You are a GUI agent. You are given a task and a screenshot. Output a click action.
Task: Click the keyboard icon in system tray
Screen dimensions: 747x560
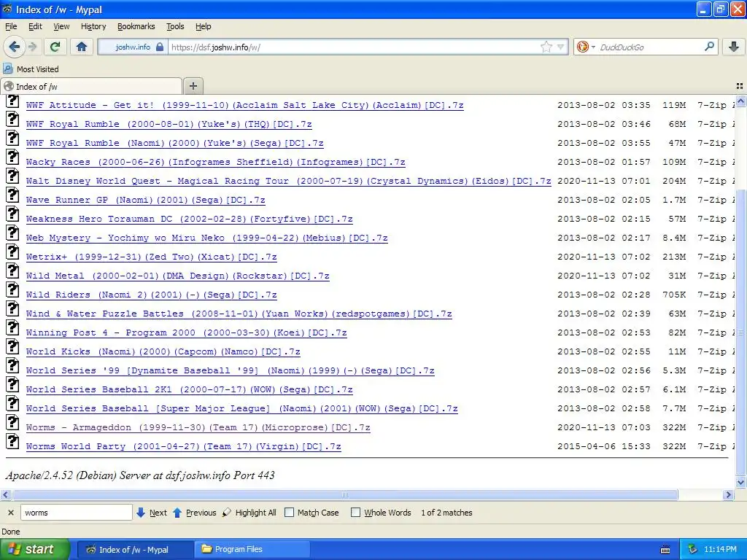pos(665,550)
